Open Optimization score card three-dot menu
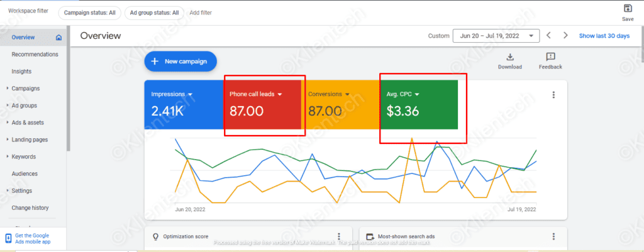 (x=338, y=236)
